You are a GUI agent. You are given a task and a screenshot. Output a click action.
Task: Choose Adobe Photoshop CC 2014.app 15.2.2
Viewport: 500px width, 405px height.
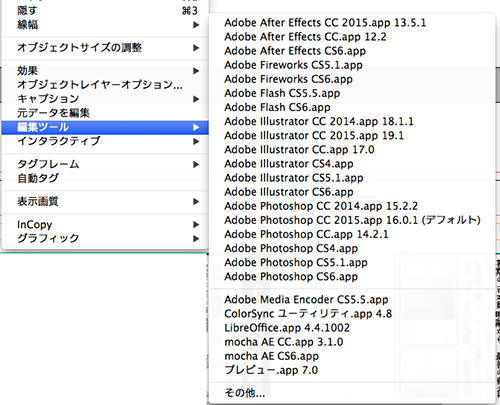(352, 206)
